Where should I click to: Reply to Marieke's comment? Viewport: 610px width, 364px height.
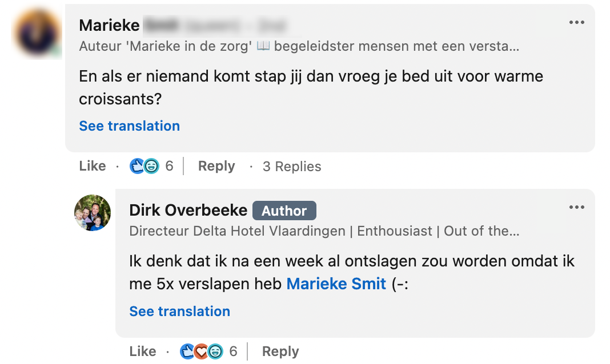(216, 166)
